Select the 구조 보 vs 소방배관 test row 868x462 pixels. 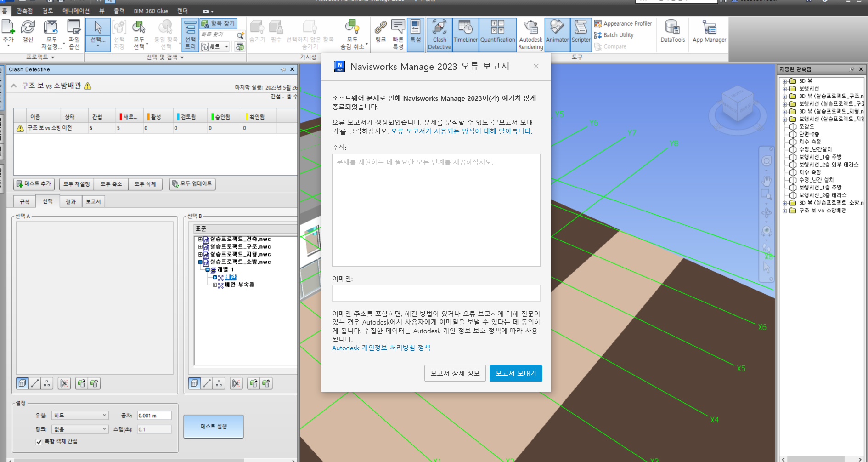point(155,128)
